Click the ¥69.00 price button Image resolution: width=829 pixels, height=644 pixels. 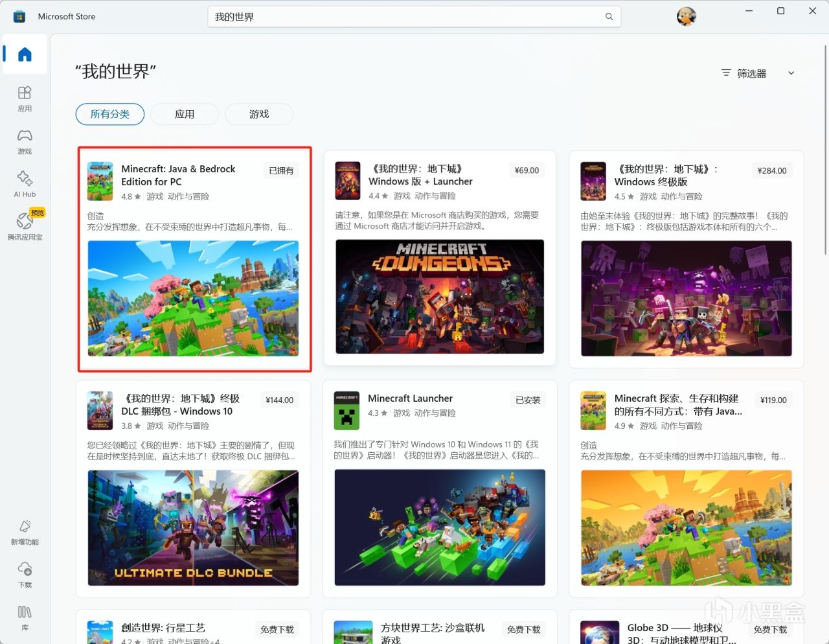click(x=527, y=170)
